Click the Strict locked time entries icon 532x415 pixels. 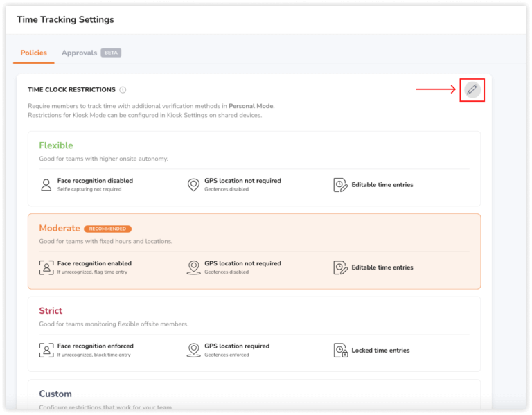pyautogui.click(x=341, y=350)
